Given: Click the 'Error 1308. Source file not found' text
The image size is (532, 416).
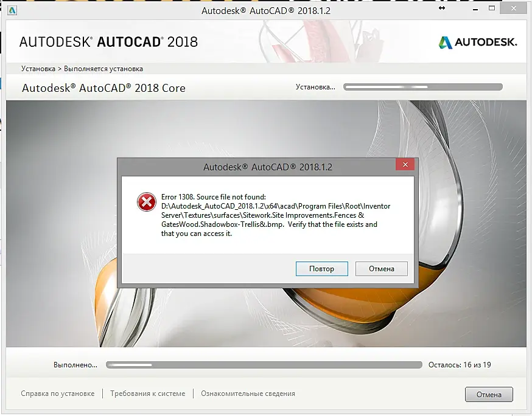Looking at the screenshot, I should point(214,197).
